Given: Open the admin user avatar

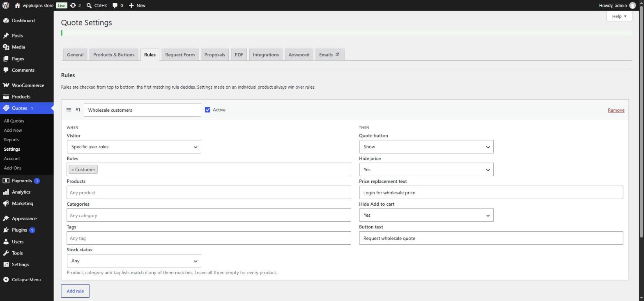Looking at the screenshot, I should (x=632, y=5).
